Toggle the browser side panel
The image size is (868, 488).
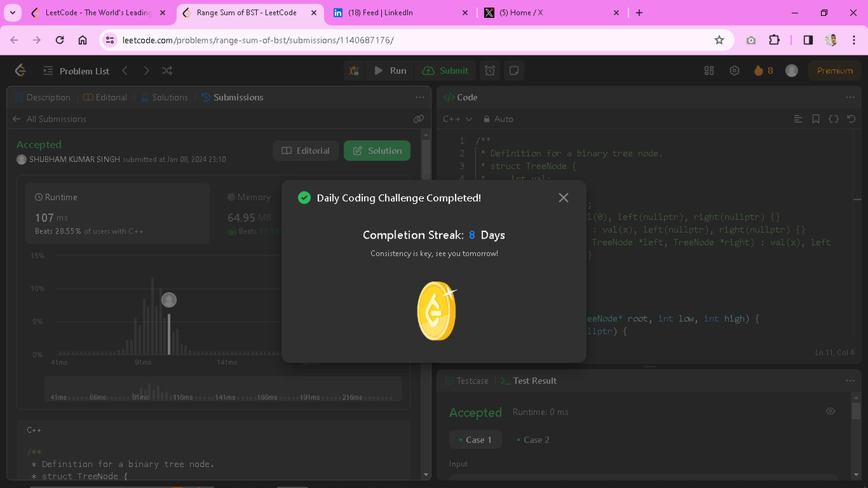point(808,40)
